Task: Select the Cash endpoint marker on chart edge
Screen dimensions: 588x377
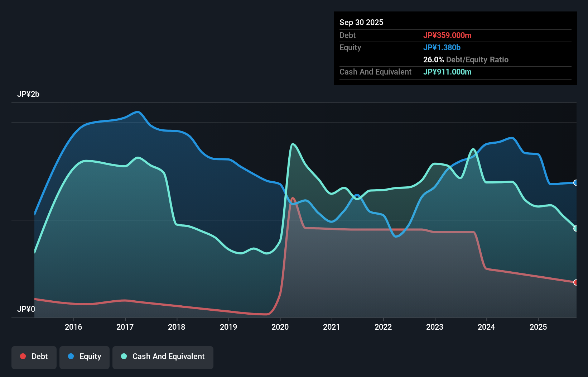Action: (x=576, y=228)
